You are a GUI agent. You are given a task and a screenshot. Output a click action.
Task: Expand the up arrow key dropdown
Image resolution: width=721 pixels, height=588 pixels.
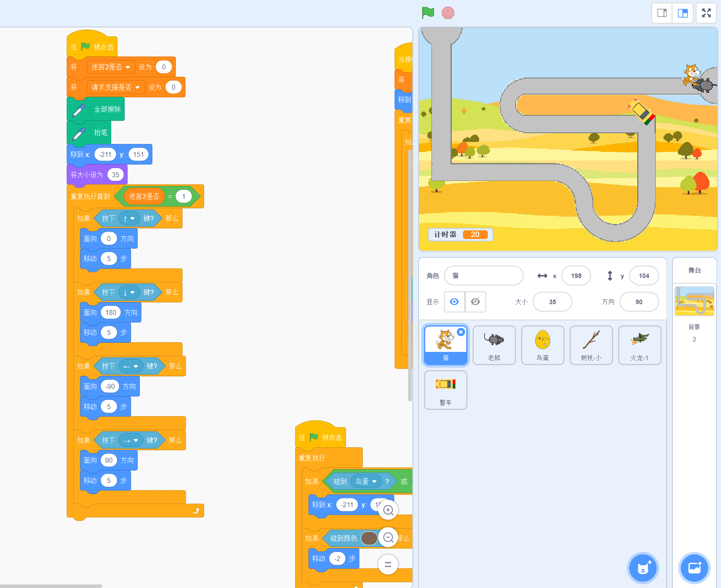click(132, 219)
